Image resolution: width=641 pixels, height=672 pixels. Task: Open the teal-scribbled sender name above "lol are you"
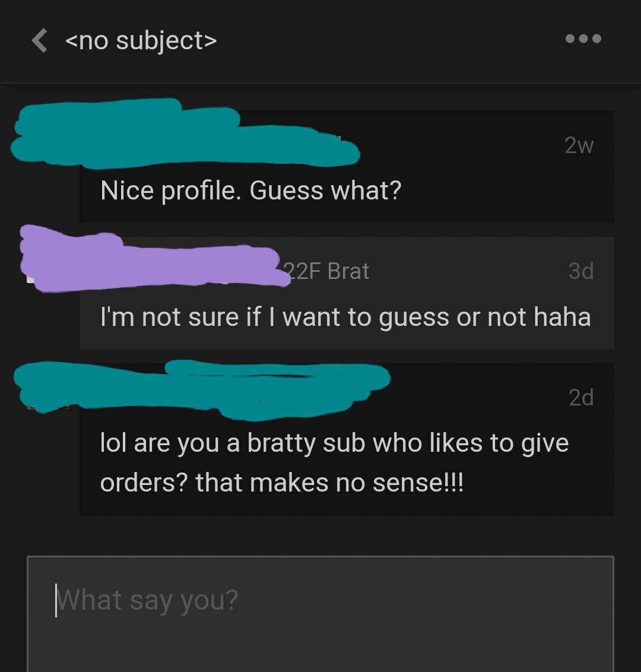click(202, 385)
